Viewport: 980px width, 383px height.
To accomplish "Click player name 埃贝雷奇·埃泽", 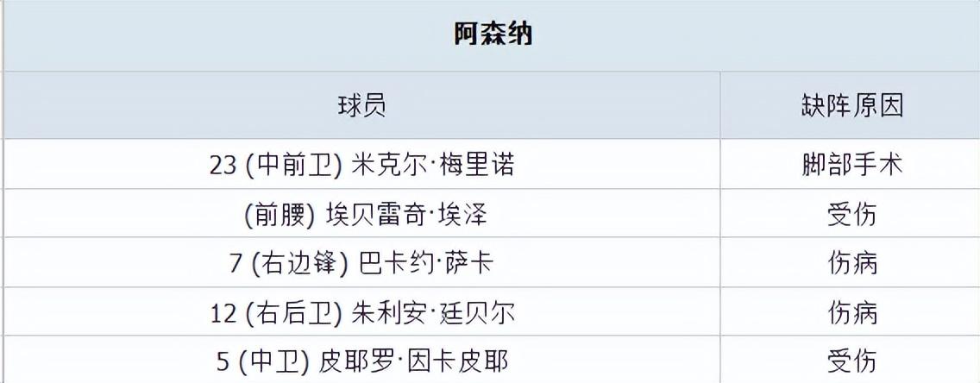I will [x=406, y=214].
